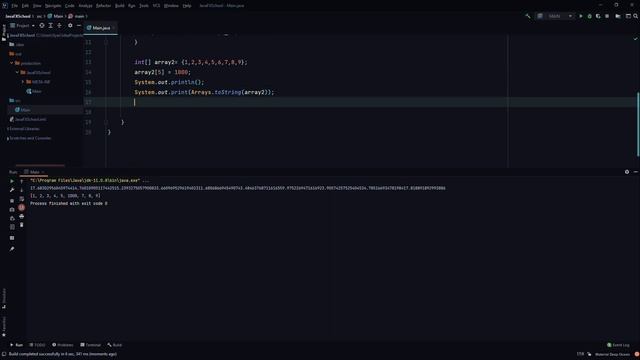Click the Locate/Select Opened File target icon
The image size is (640, 360).
[42, 25]
